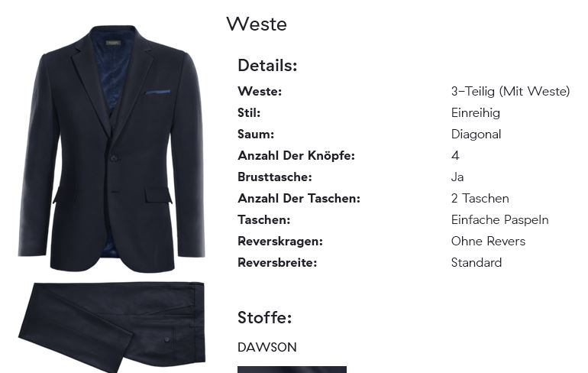Click the Standard lapel width value

477,262
